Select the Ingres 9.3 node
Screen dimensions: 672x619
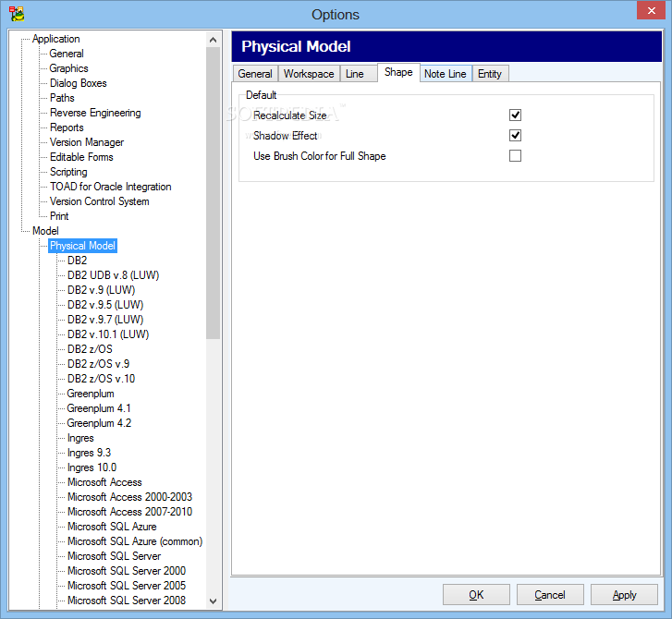click(89, 453)
